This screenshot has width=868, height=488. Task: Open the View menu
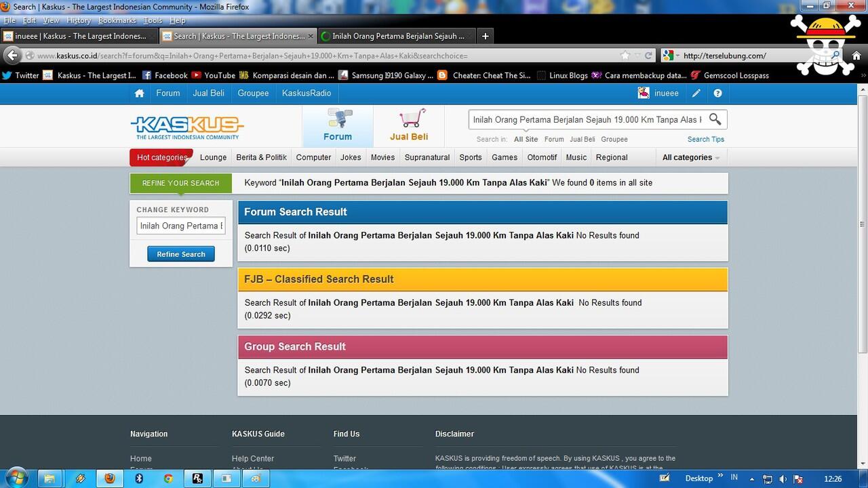(x=52, y=21)
